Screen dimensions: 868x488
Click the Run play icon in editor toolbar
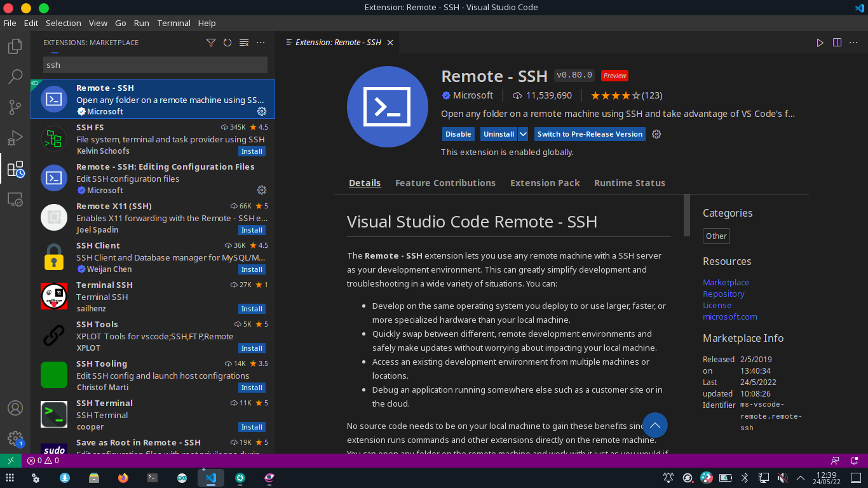[x=820, y=43]
